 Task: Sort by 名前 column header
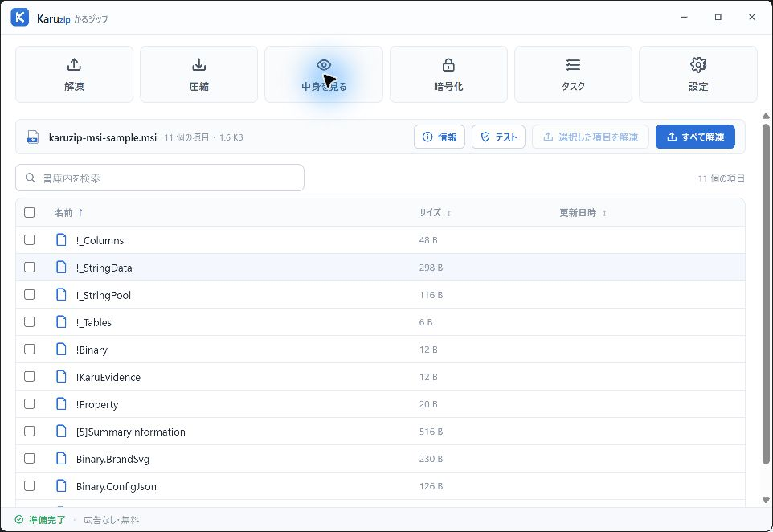[68, 212]
